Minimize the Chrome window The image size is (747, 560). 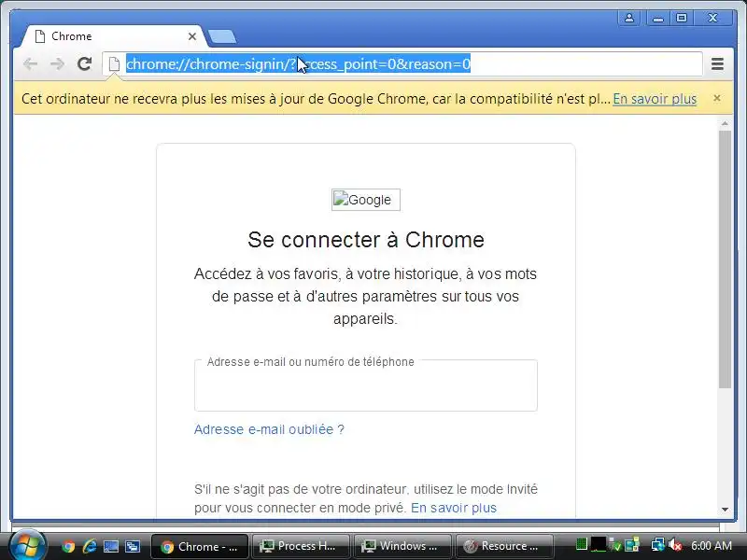point(658,18)
